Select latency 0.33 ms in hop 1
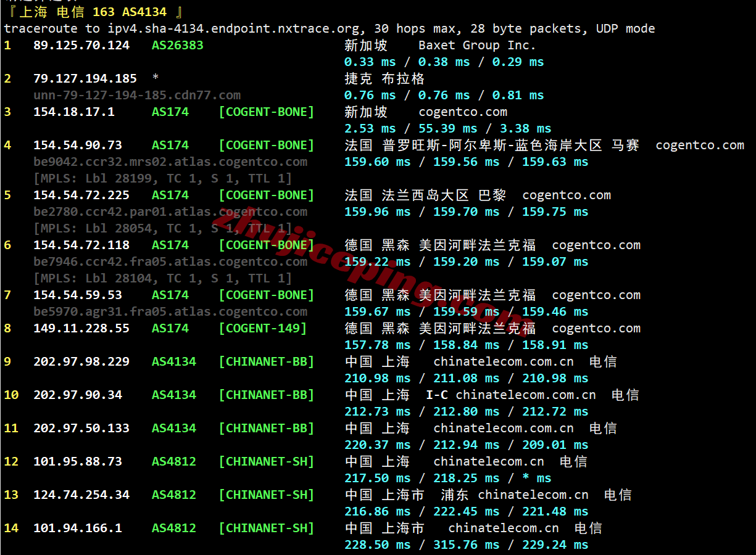 click(x=370, y=62)
